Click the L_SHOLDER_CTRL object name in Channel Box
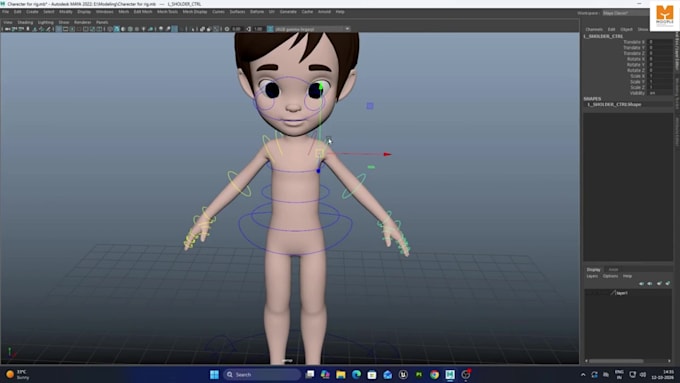 (603, 36)
